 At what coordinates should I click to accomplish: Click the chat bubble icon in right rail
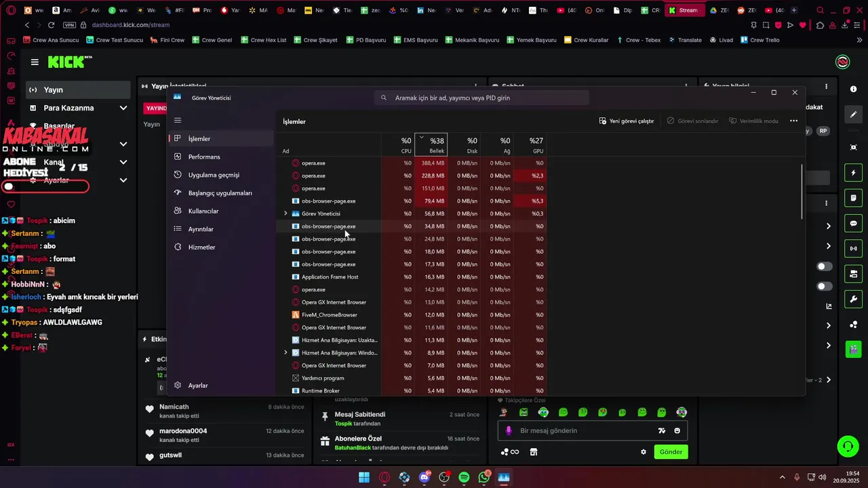(853, 224)
